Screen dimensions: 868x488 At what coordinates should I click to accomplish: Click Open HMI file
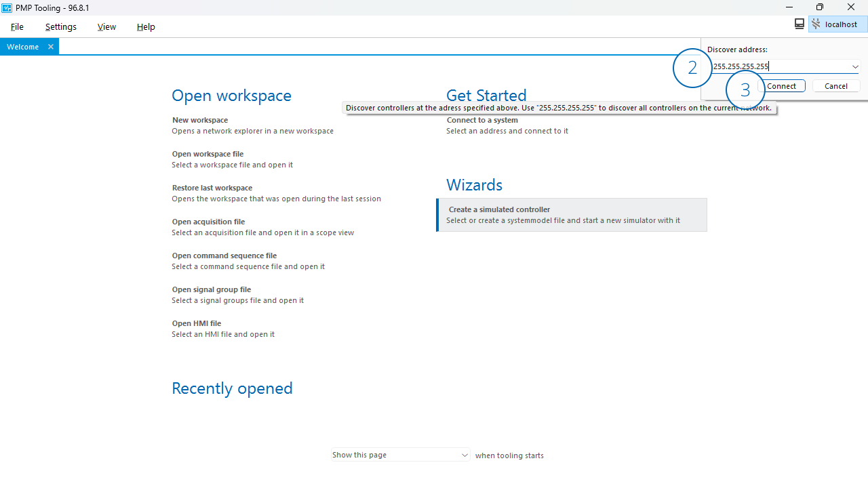196,323
